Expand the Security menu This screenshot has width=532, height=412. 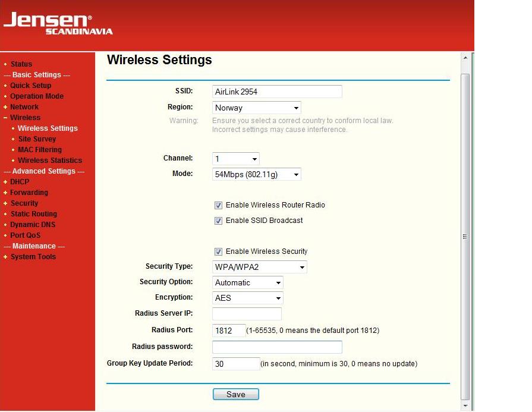click(24, 203)
